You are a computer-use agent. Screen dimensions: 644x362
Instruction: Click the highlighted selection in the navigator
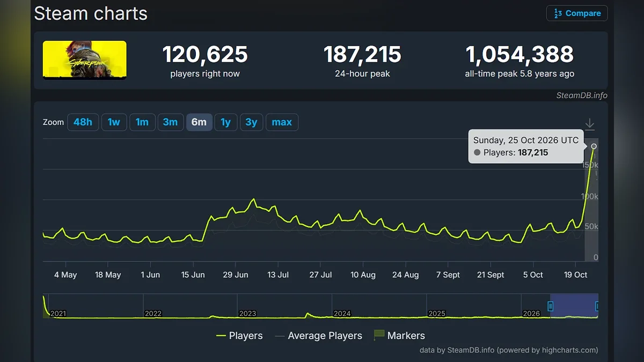574,306
